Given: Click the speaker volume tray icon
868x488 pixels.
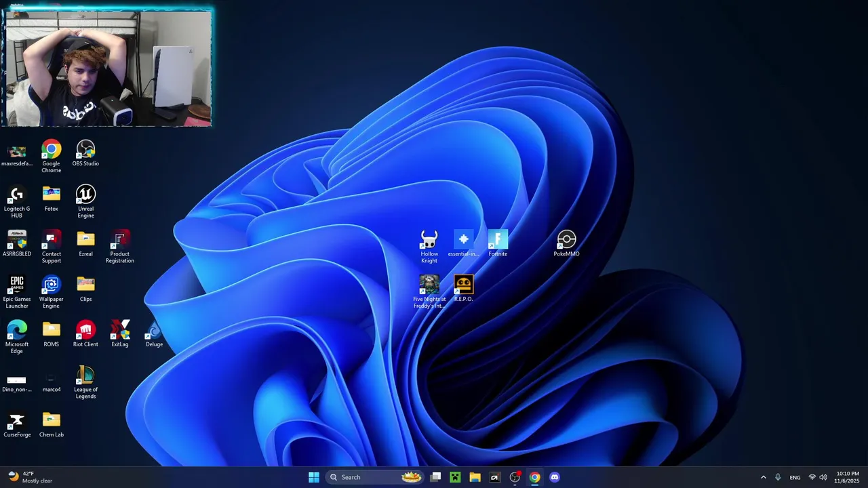Looking at the screenshot, I should 823,477.
